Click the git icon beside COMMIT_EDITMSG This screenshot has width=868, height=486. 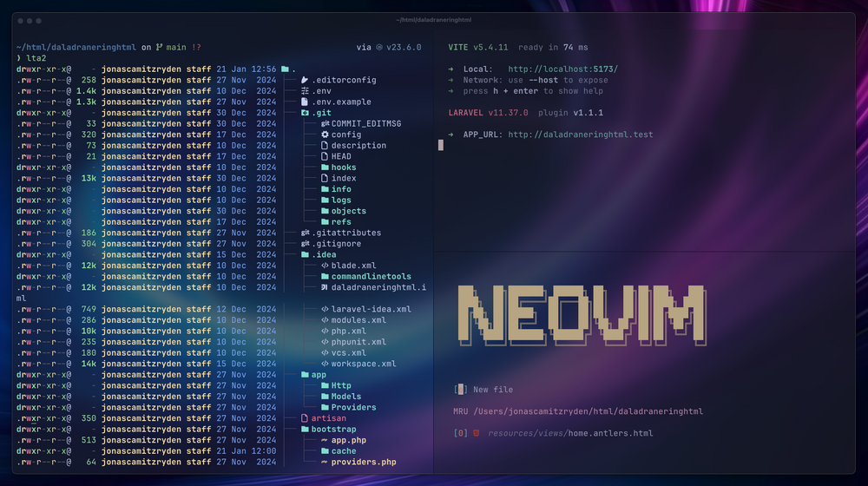[x=325, y=123]
